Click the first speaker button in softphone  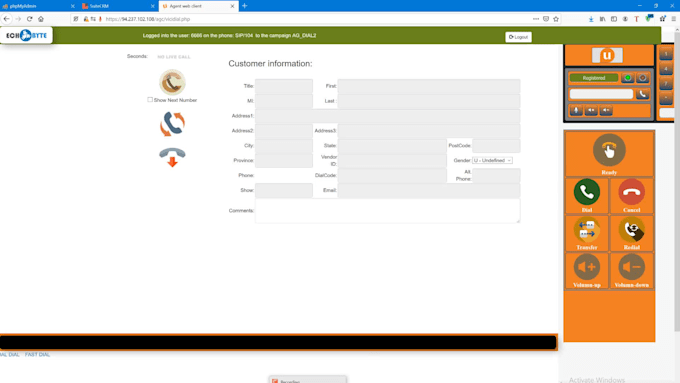click(x=591, y=110)
